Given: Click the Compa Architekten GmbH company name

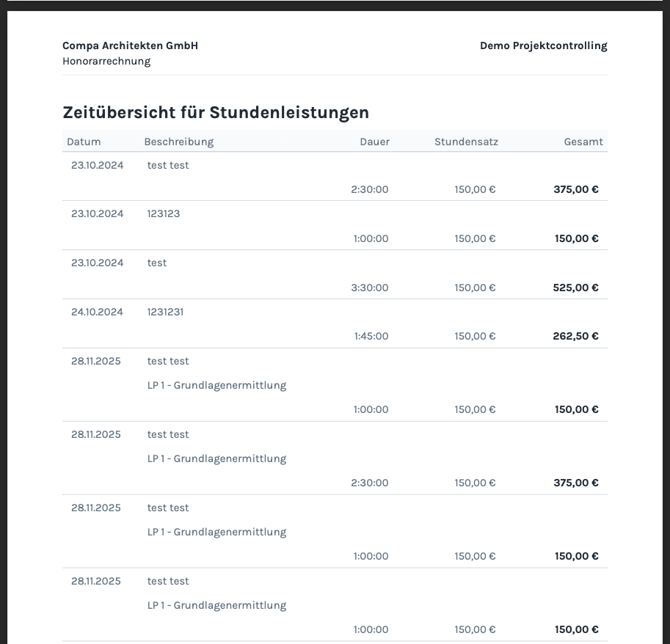Looking at the screenshot, I should click(x=130, y=45).
